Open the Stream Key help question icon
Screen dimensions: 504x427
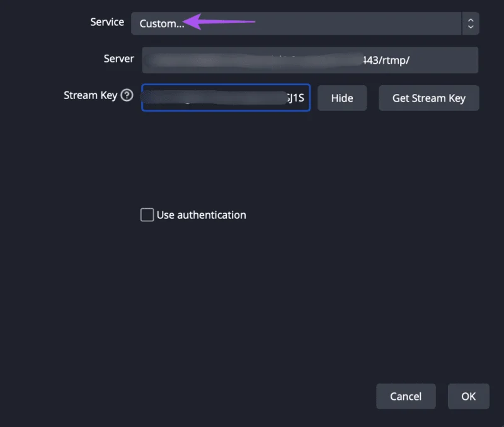click(127, 95)
